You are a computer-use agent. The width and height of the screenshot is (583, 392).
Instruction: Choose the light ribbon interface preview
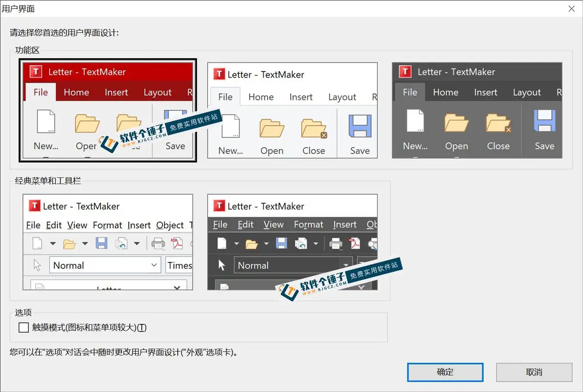pyautogui.click(x=292, y=110)
